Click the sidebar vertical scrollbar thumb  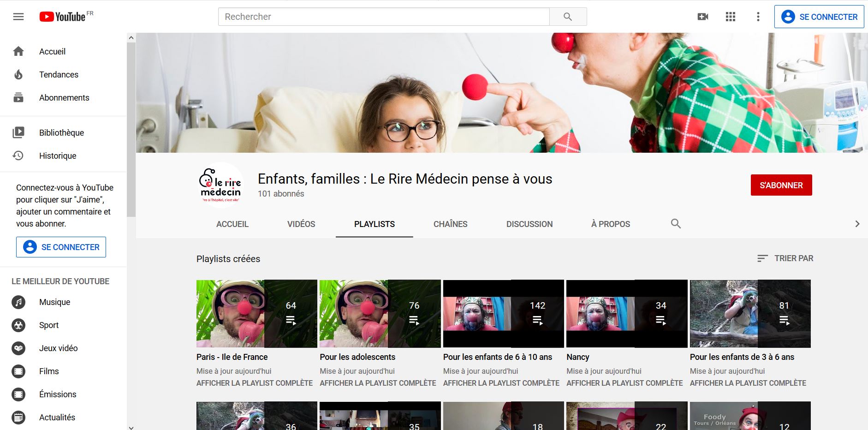click(x=131, y=130)
